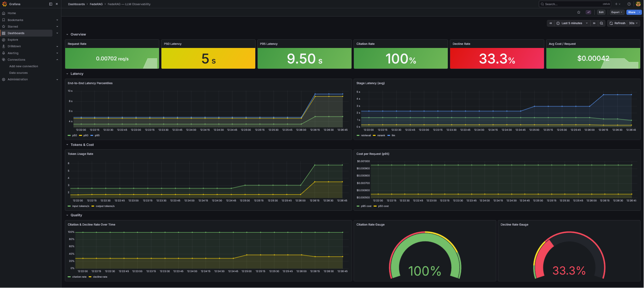
Task: Go to Data sources
Action: [18, 73]
